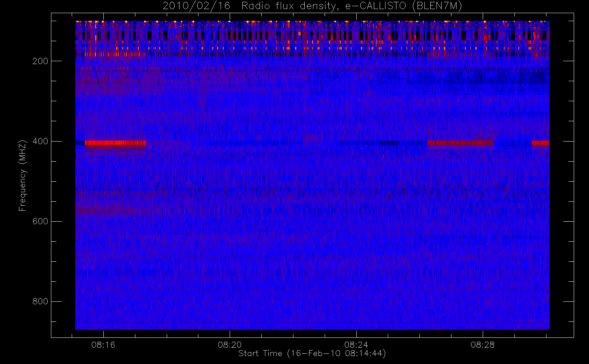Viewport: 589px width, 364px height.
Task: Click the 800 frequency tick label
Action: coord(40,301)
